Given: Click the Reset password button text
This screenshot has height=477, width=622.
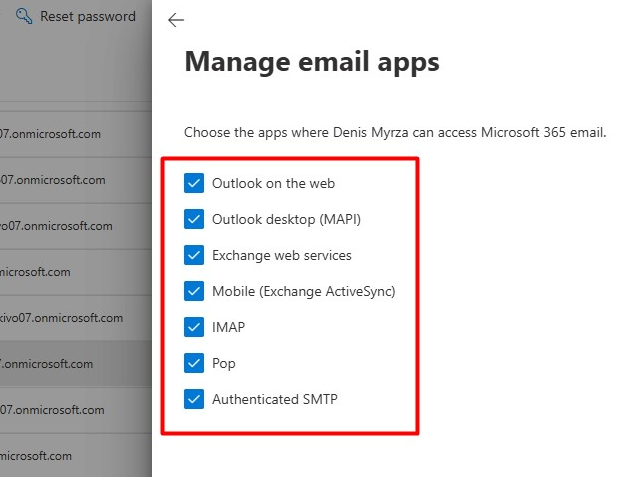Looking at the screenshot, I should tap(87, 16).
